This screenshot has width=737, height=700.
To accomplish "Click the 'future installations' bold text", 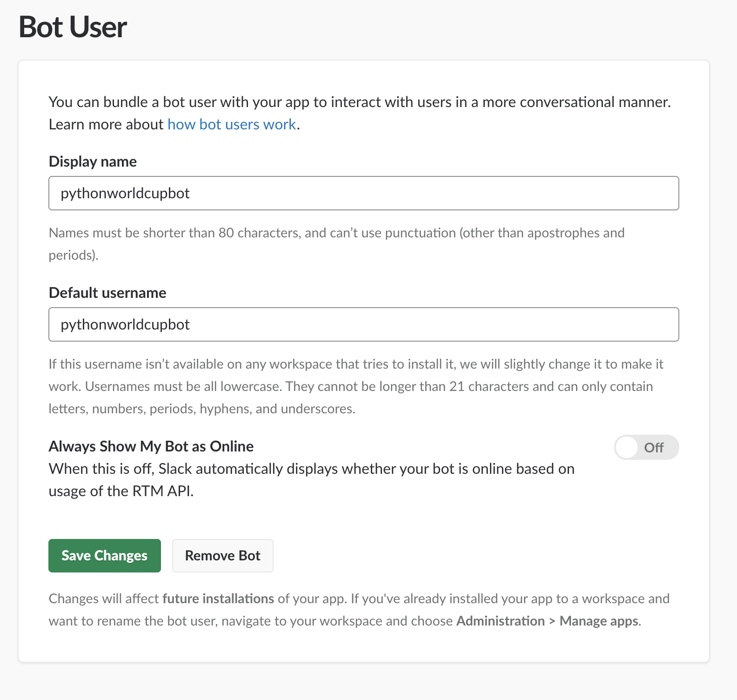I will pos(218,599).
